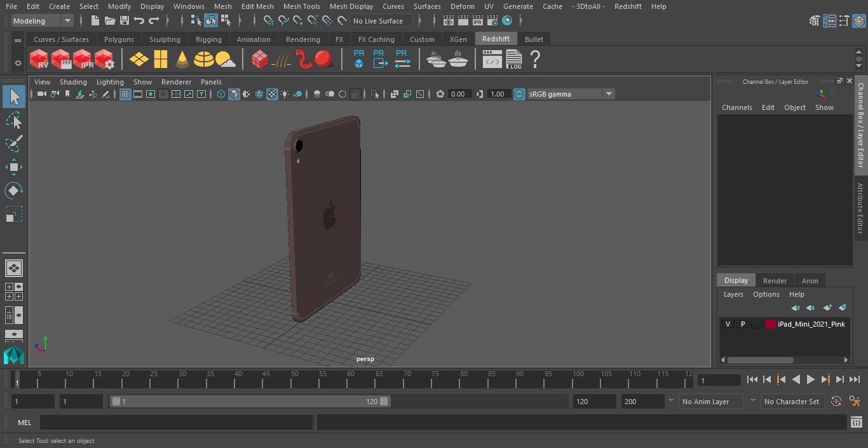The image size is (868, 448).
Task: Create new layer and assign selected objects
Action: [843, 308]
